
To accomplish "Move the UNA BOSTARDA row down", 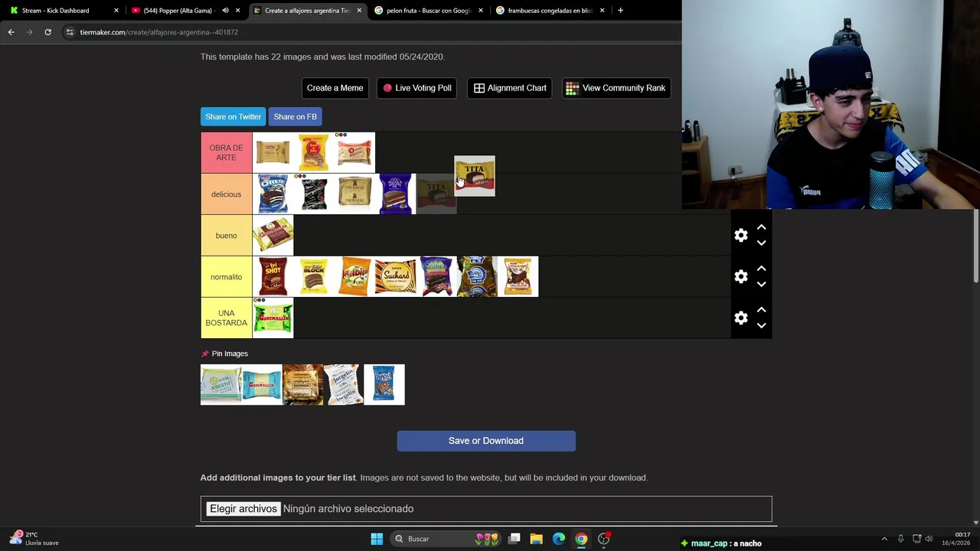I will tap(761, 326).
